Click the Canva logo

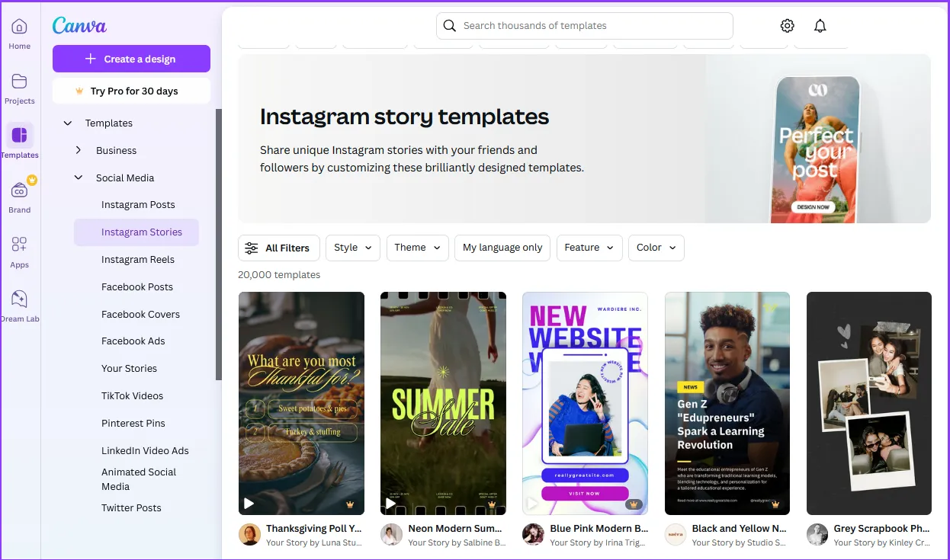[x=79, y=26]
